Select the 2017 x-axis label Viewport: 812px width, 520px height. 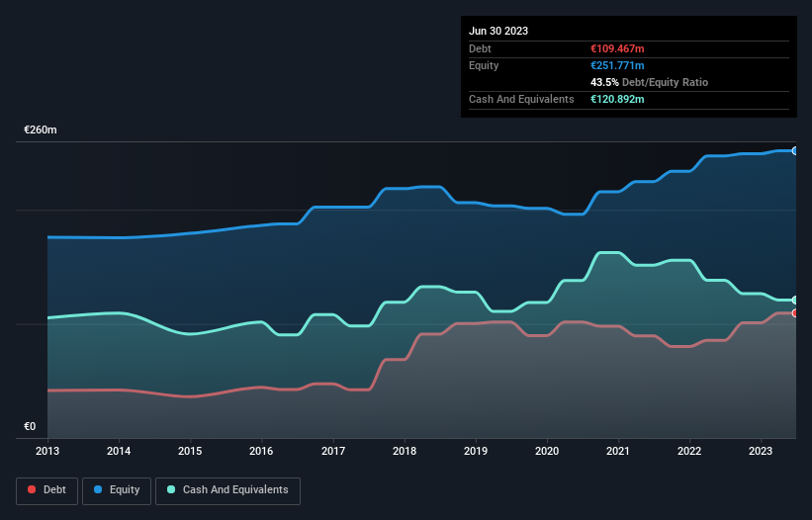coord(333,451)
